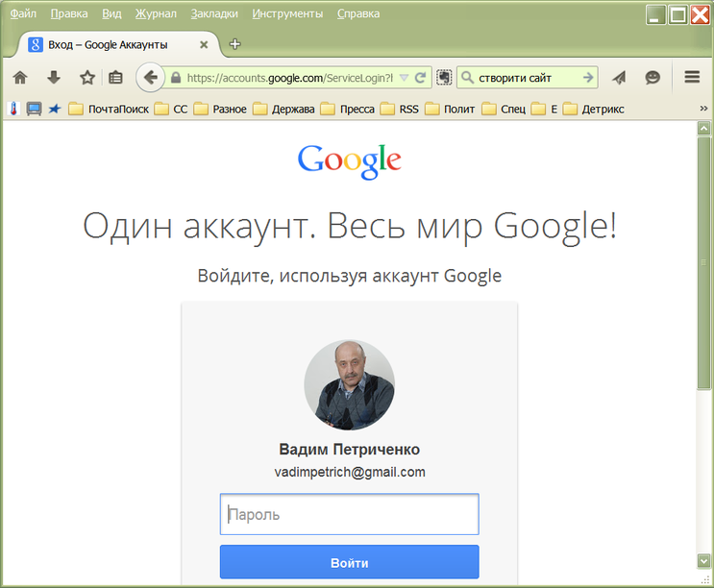Open the downloads arrow icon
The height and width of the screenshot is (588, 714).
point(54,78)
